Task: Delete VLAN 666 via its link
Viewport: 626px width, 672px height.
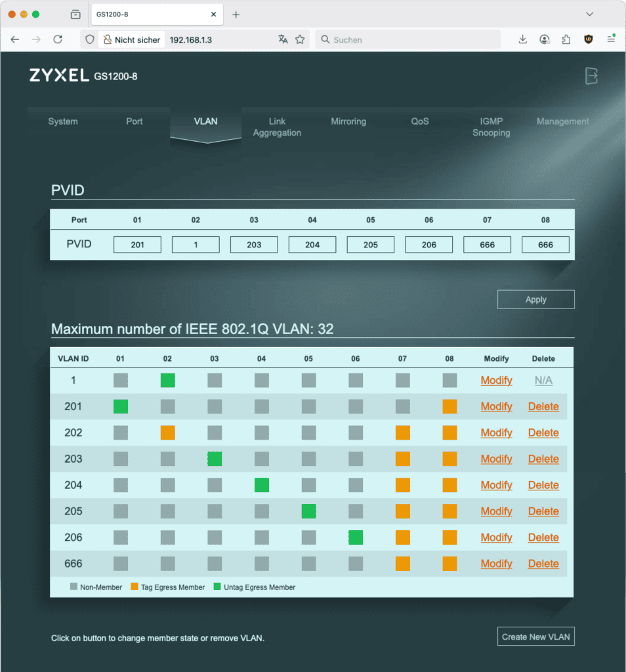Action: [543, 564]
